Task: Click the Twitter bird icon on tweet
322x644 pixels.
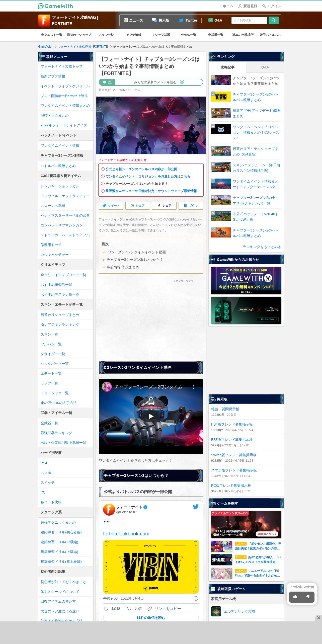Action: point(196,507)
